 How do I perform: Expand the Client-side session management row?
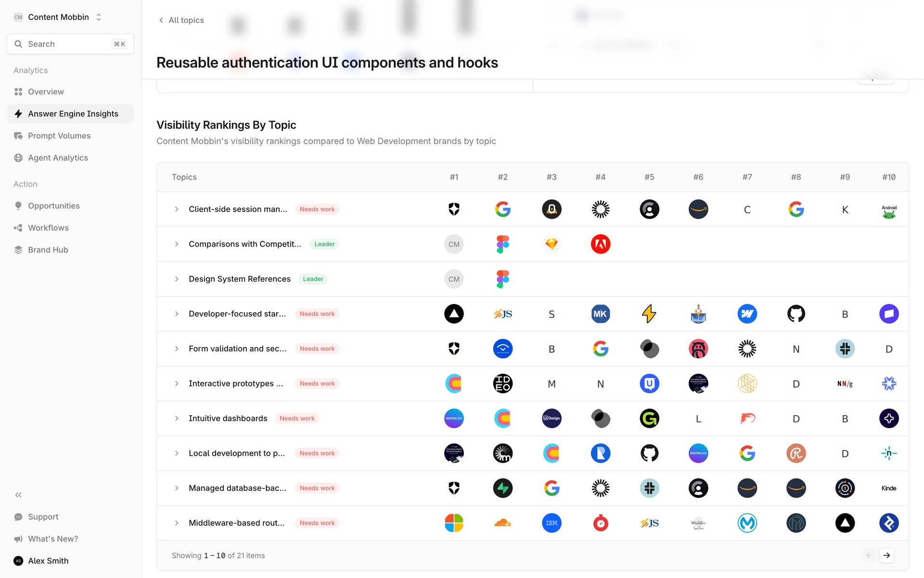coord(177,210)
